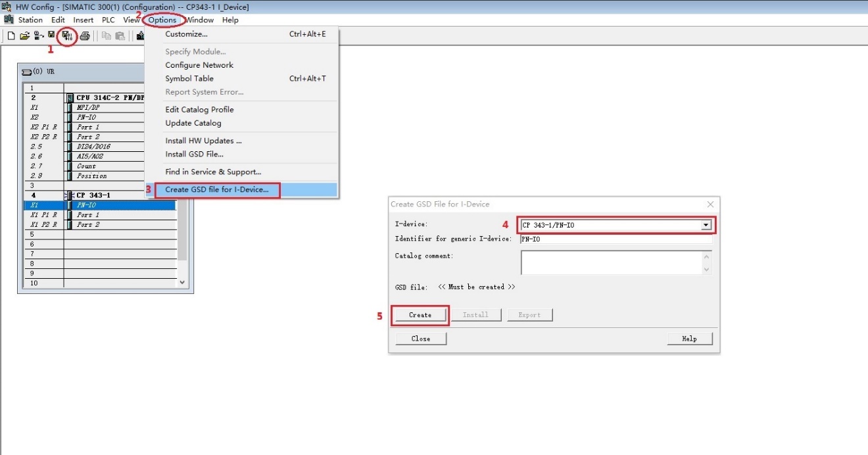Click the Print toolbar icon
The image size is (868, 455).
point(85,36)
